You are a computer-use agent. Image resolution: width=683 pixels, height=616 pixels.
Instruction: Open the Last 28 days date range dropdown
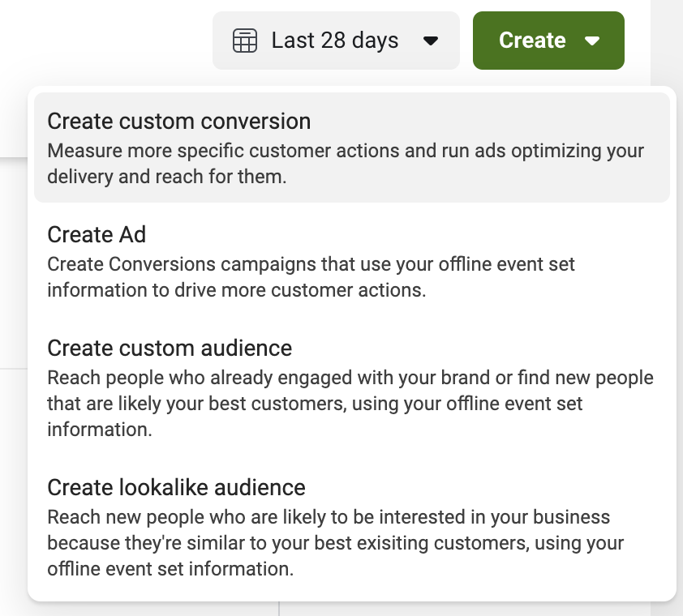click(336, 41)
